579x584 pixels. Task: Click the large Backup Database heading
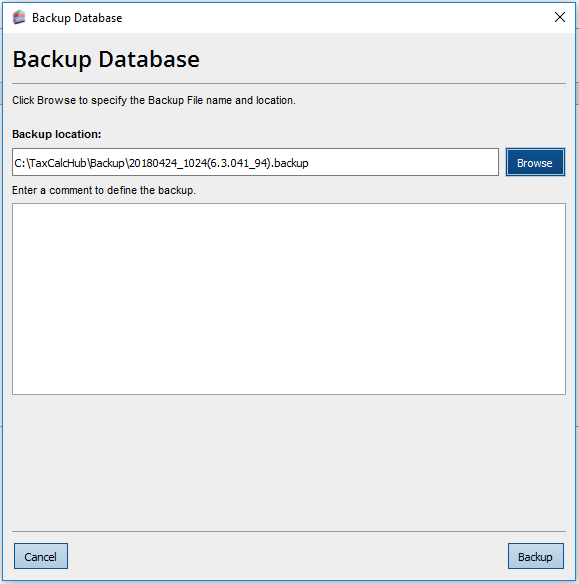106,59
